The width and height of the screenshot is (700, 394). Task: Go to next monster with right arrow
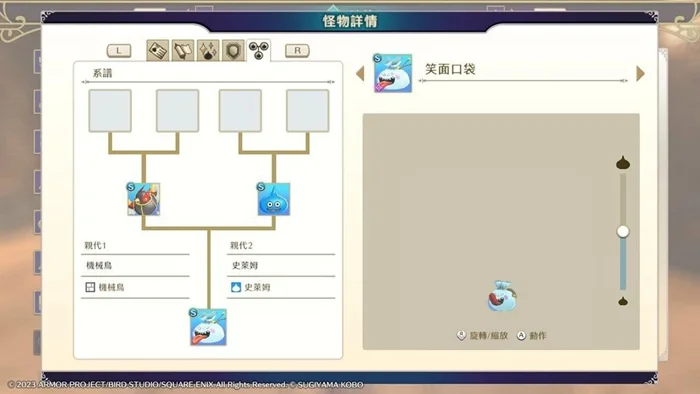click(640, 73)
